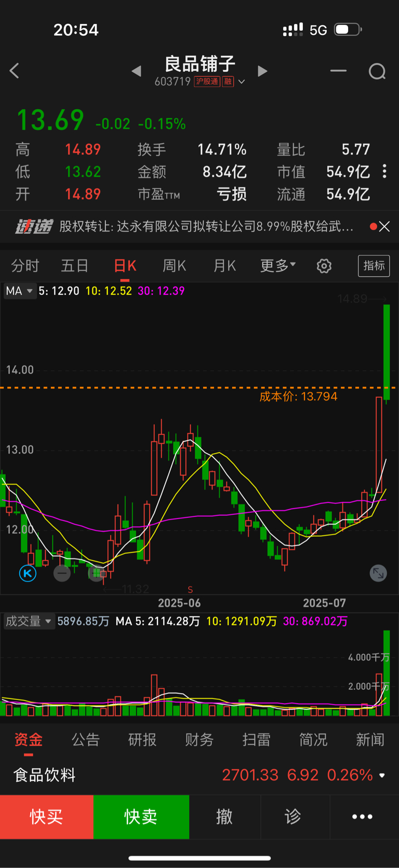Tap the blue K circle icon
This screenshot has height=868, width=399.
click(x=28, y=574)
